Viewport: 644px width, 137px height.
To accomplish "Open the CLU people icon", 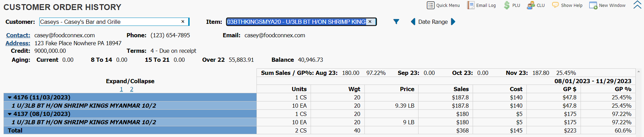I will (x=531, y=5).
